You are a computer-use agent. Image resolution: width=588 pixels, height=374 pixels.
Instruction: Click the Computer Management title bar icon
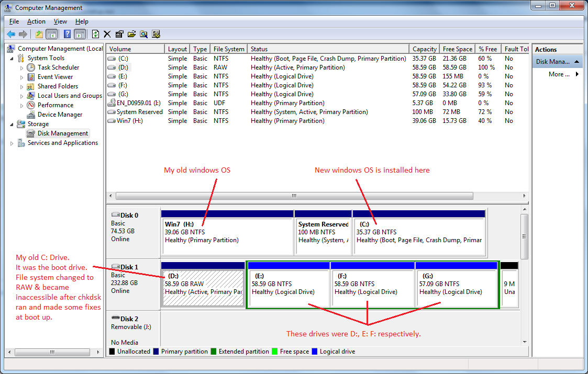point(8,7)
